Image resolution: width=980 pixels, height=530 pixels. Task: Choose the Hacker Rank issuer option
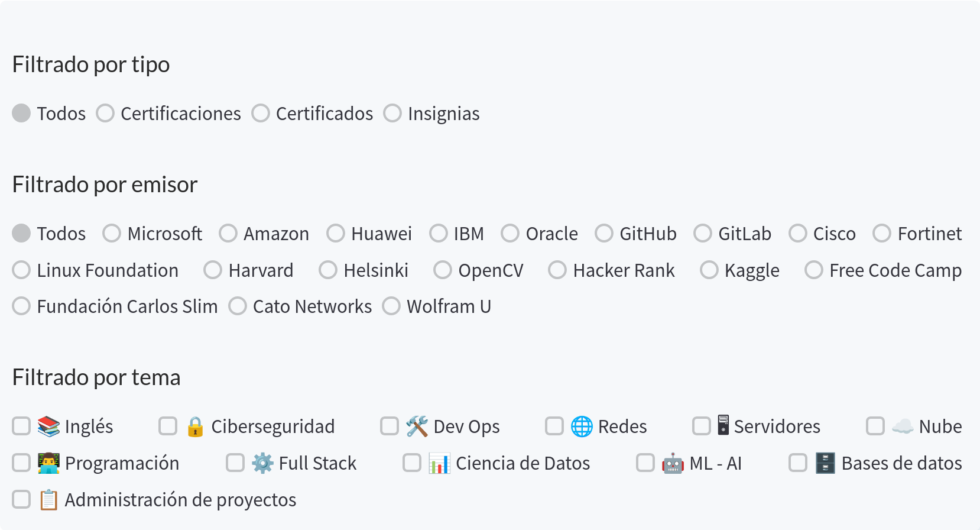pos(557,270)
